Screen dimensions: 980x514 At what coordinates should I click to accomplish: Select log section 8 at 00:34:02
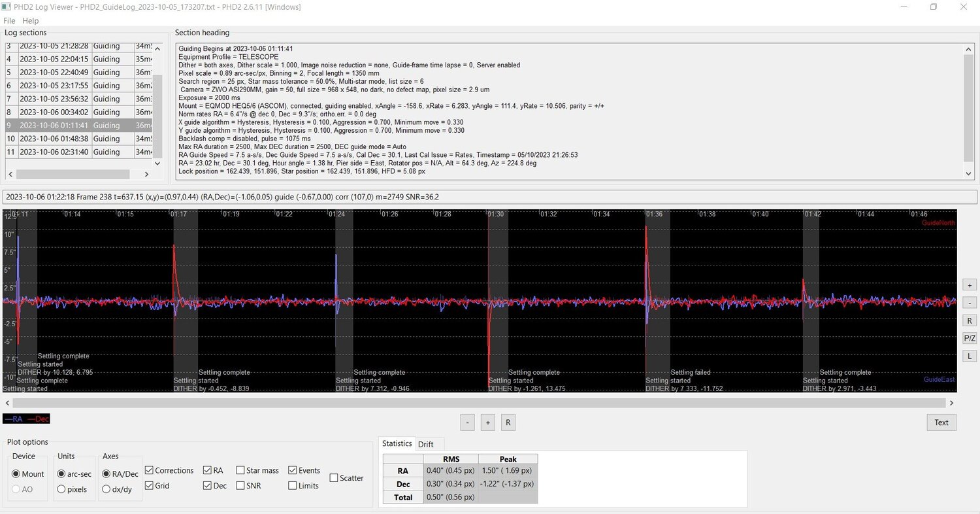click(78, 112)
